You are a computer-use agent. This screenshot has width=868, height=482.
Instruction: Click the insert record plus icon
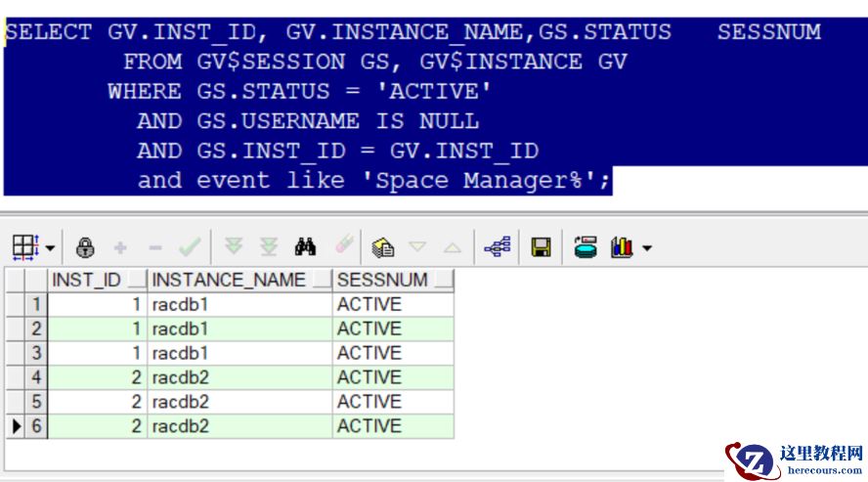[x=120, y=247]
